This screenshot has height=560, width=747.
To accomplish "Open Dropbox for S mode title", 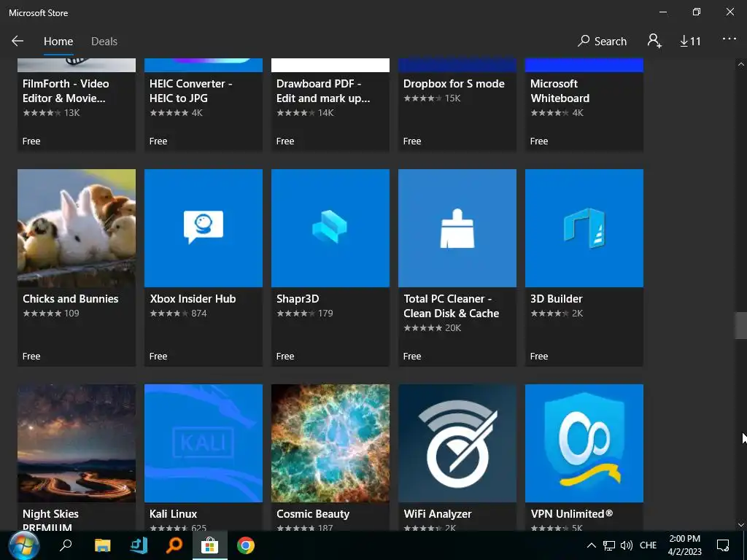I will point(454,84).
